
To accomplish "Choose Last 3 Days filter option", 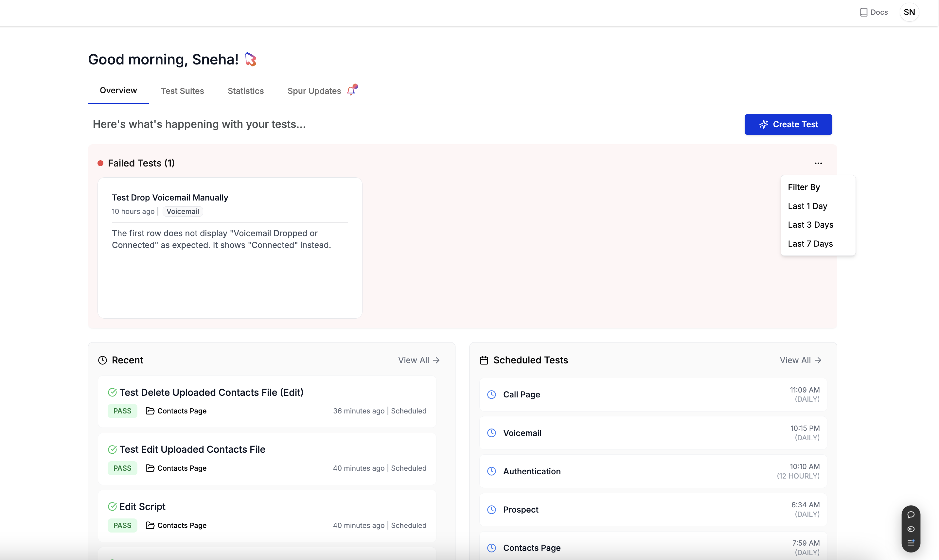I will pos(810,224).
